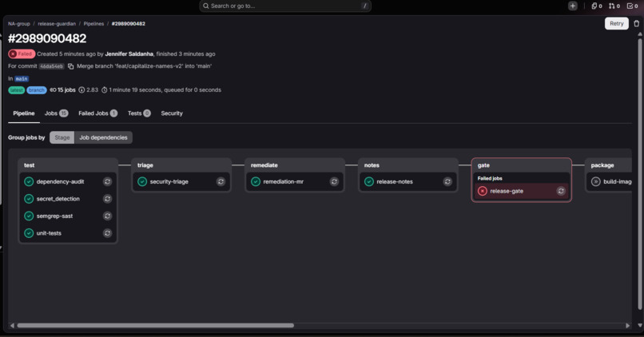The width and height of the screenshot is (644, 337).
Task: Open merge requests counter icon
Action: (x=614, y=6)
